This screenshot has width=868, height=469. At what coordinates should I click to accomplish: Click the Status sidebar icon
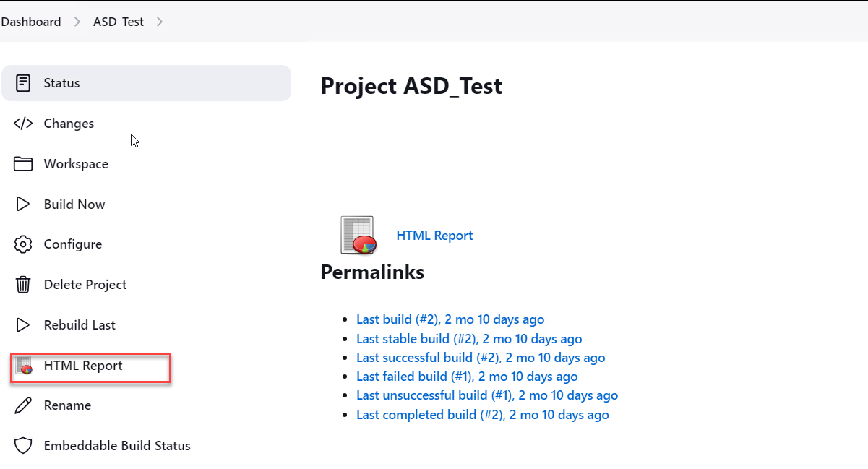pos(22,82)
